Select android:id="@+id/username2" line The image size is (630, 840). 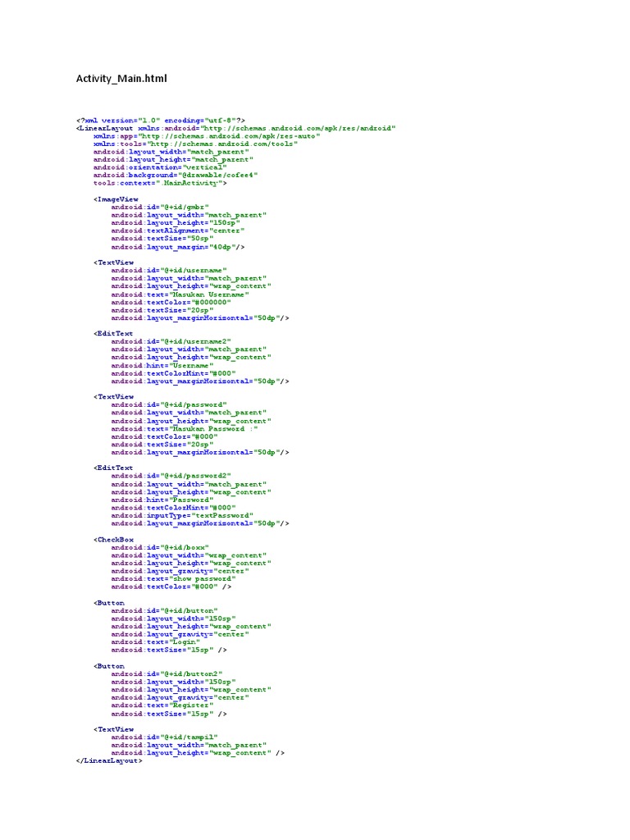pyautogui.click(x=171, y=341)
